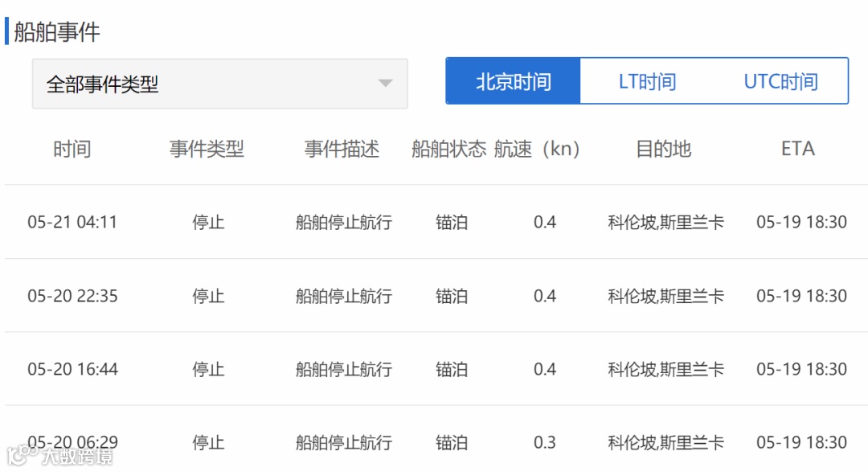The height and width of the screenshot is (472, 868).
Task: Select the time cell 05-20 16:44
Action: tap(72, 369)
